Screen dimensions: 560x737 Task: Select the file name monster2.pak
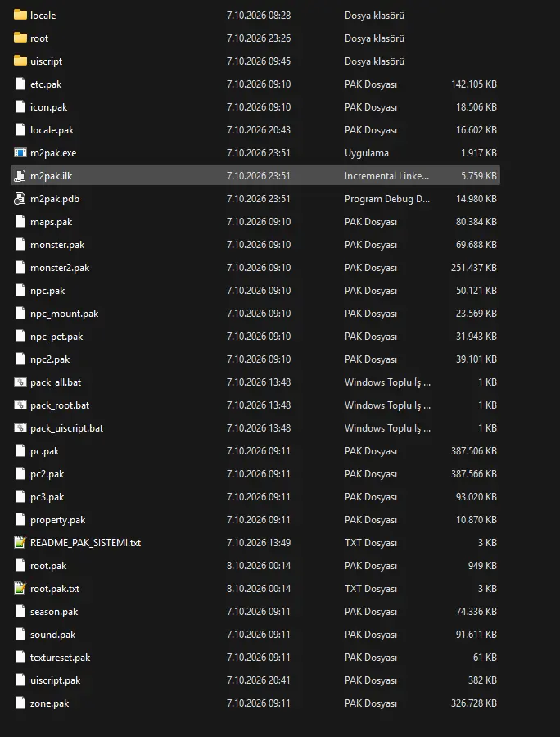60,268
